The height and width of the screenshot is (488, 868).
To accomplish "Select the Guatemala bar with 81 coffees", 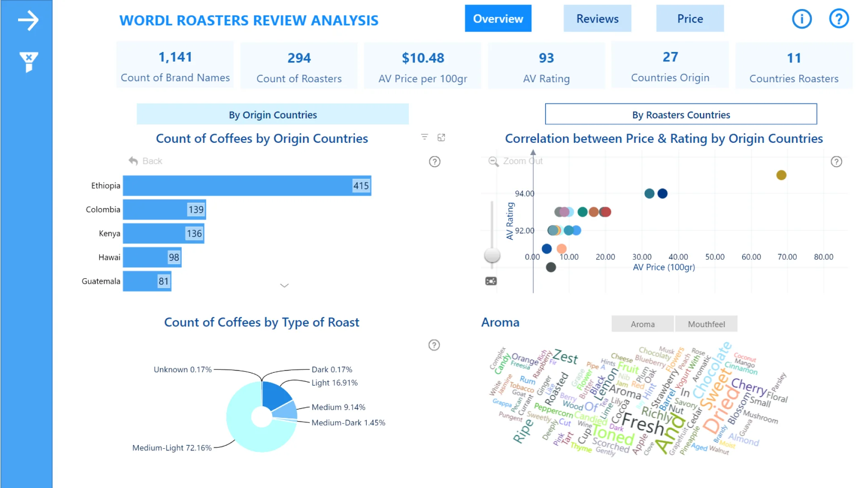I will coord(147,282).
